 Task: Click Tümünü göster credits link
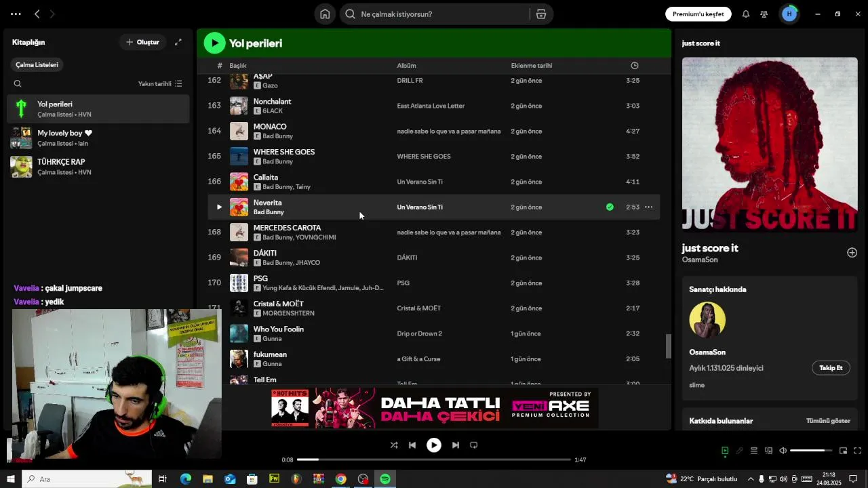828,421
